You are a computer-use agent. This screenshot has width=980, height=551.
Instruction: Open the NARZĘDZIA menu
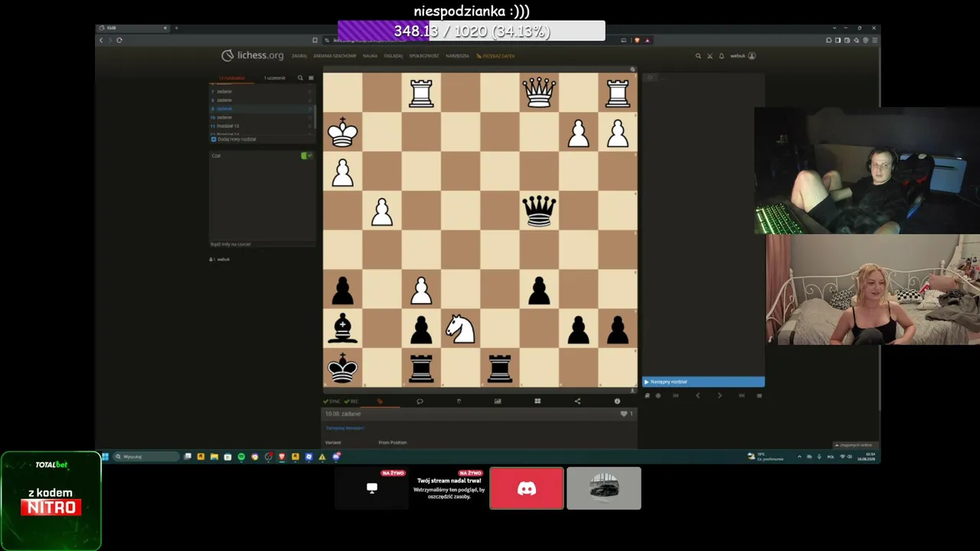pyautogui.click(x=457, y=56)
